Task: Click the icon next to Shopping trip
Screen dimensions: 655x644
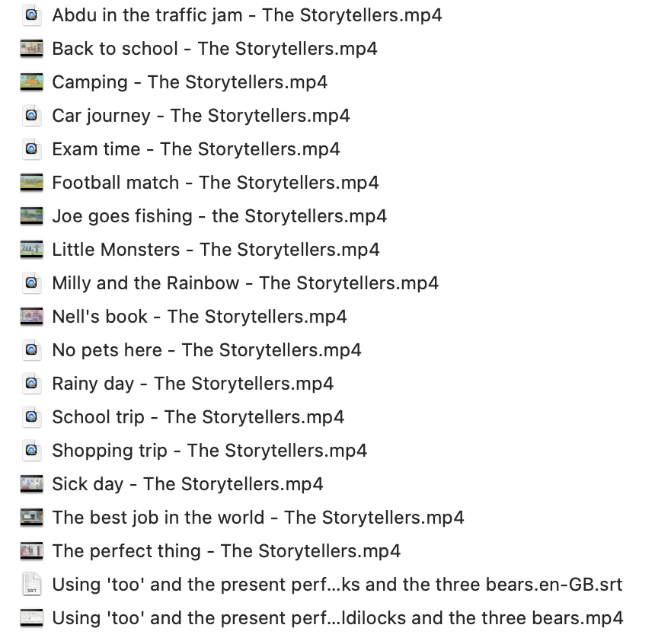Action: click(x=31, y=450)
